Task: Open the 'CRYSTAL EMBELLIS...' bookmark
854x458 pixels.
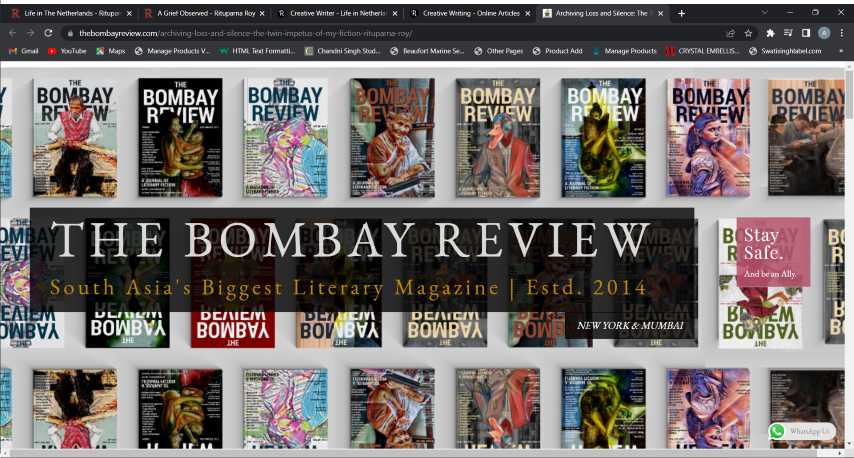Action: click(703, 51)
